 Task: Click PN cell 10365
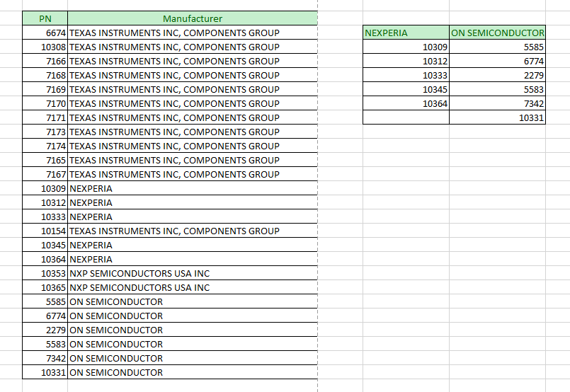tap(45, 288)
